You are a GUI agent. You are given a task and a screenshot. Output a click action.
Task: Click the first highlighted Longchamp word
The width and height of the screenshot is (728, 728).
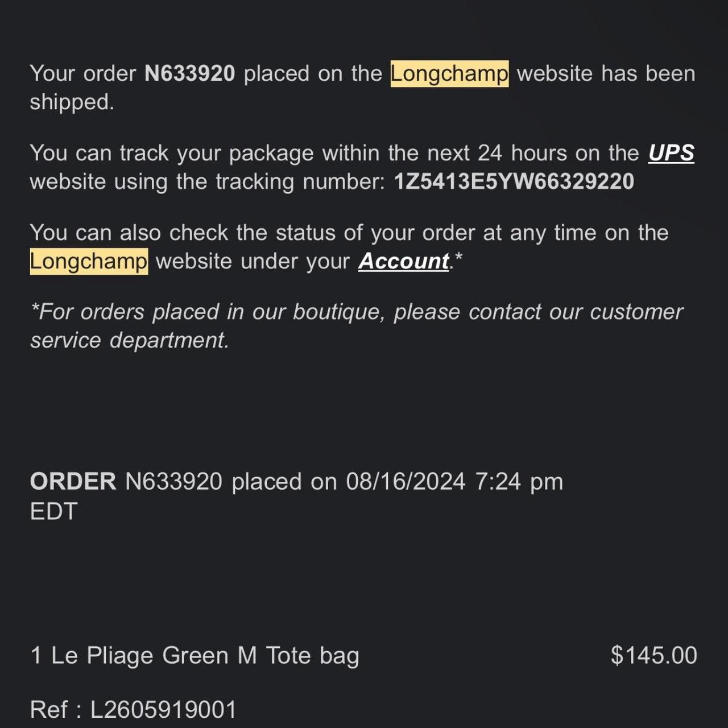click(x=449, y=73)
